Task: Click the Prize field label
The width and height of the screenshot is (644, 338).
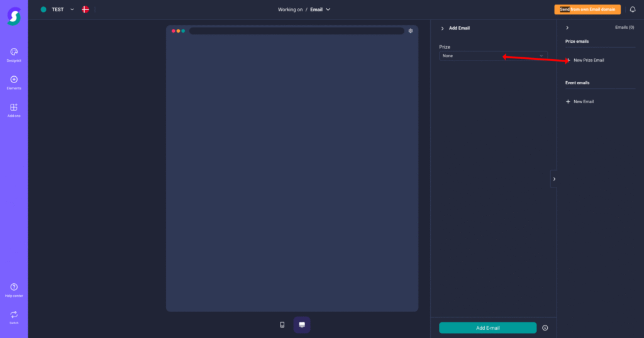Action: (x=445, y=47)
